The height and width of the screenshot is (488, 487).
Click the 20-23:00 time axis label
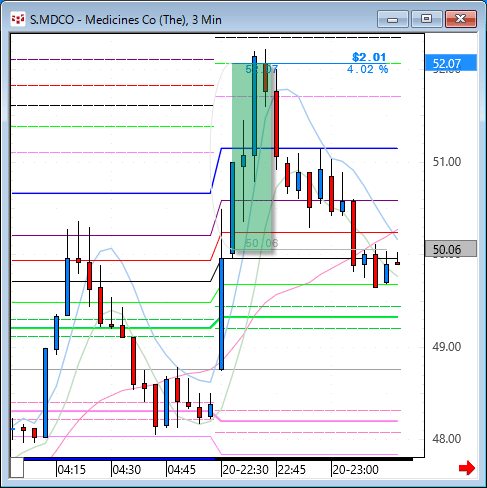point(356,470)
